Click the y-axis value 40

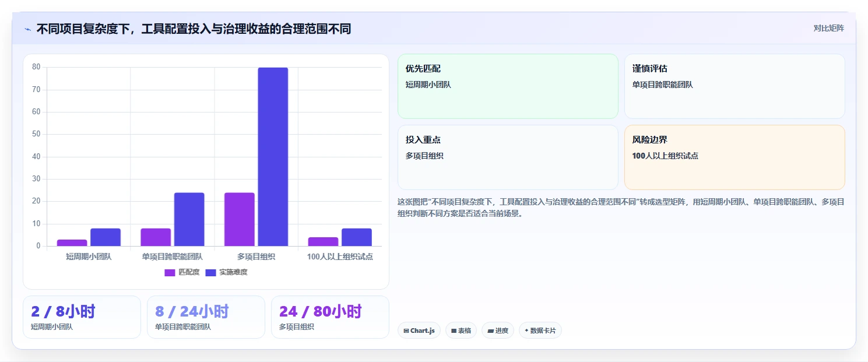[x=36, y=156]
